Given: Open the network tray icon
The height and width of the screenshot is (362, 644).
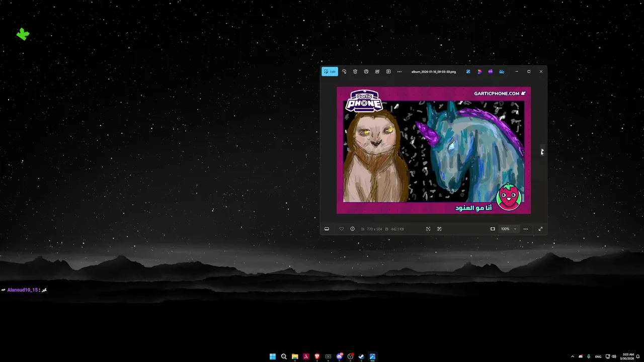Looking at the screenshot, I should click(608, 356).
